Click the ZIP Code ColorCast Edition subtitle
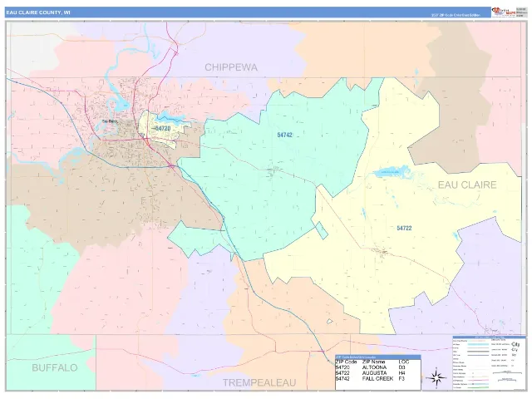This screenshot has width=532, height=399. [x=456, y=15]
